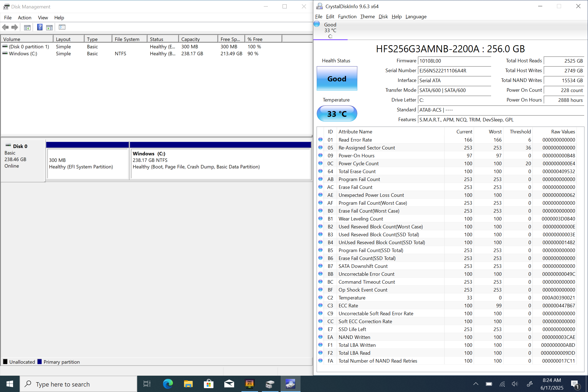
Task: Select the C: drive tab at top
Action: 330,30
